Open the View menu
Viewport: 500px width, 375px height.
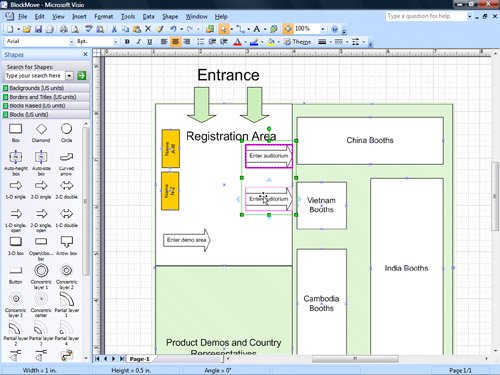(58, 16)
